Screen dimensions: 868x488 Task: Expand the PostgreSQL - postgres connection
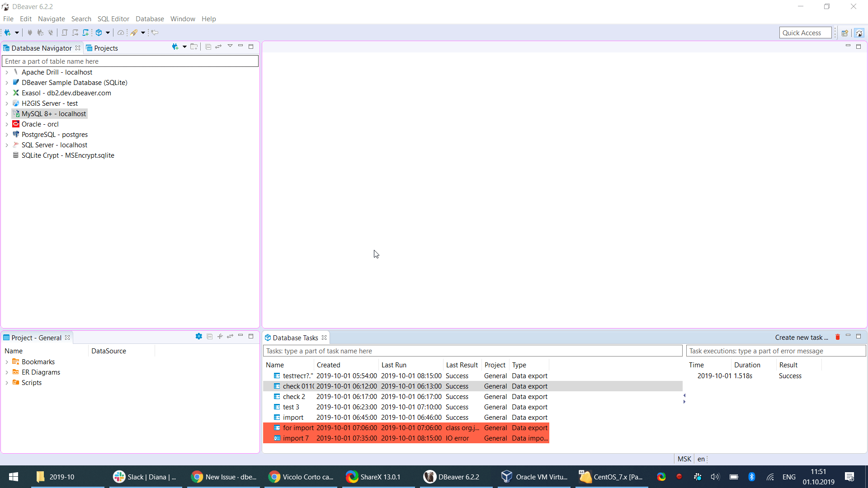coord(7,134)
